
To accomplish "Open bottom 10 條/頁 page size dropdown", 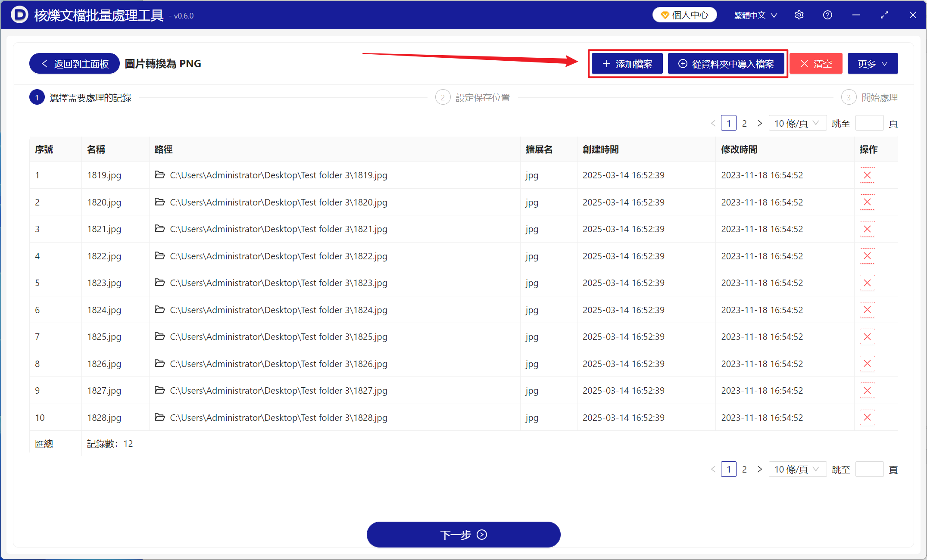I will [797, 469].
